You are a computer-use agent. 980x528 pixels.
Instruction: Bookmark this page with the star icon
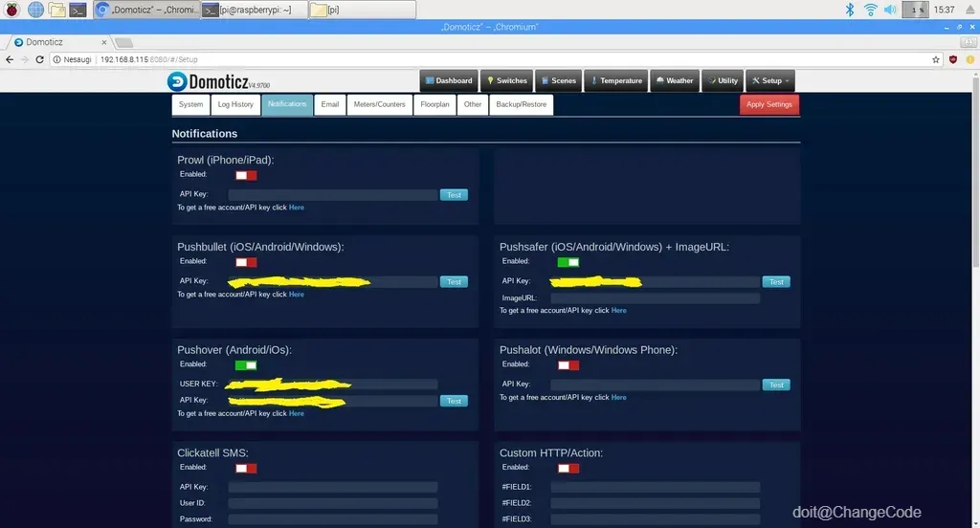936,59
